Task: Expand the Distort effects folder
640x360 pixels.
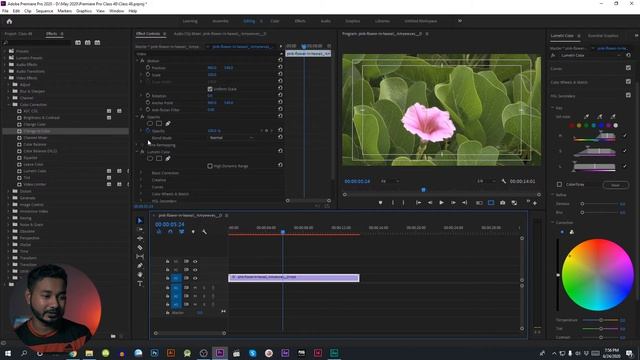Action: (9, 191)
